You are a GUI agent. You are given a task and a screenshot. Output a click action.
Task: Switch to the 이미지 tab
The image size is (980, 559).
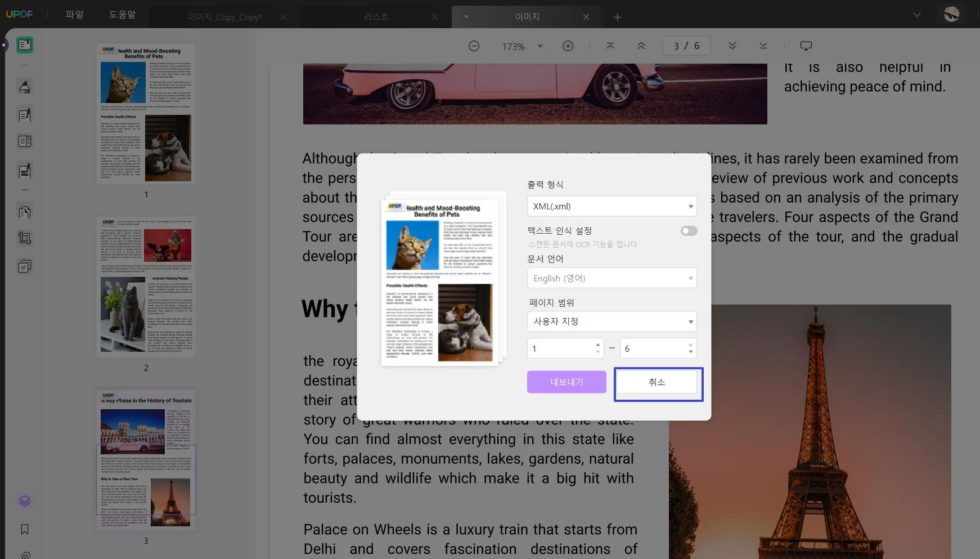coord(527,17)
